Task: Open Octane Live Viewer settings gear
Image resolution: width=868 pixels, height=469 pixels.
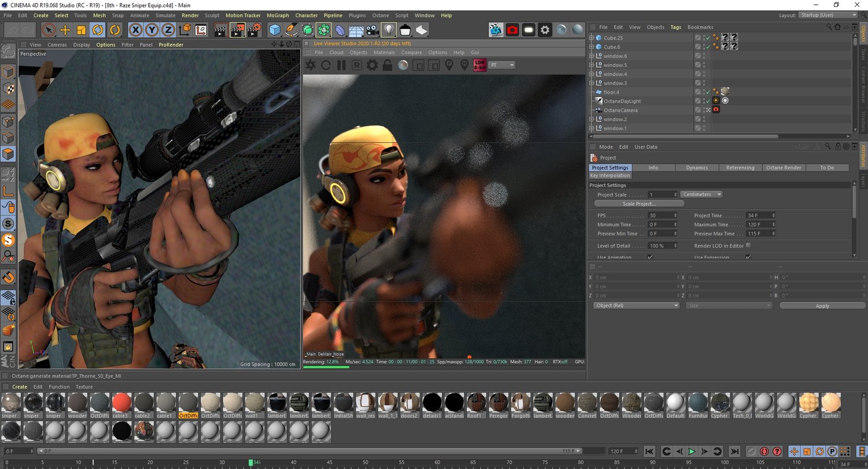Action: pyautogui.click(x=372, y=65)
